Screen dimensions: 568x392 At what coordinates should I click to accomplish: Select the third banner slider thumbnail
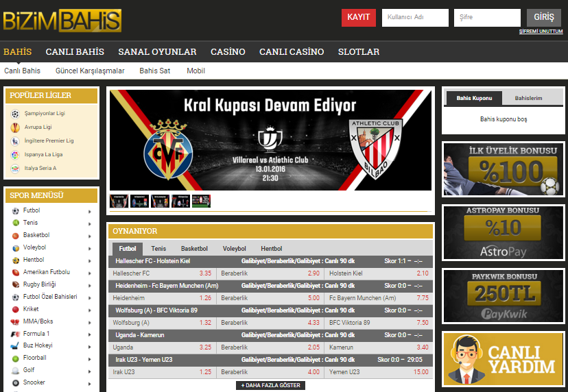(160, 201)
